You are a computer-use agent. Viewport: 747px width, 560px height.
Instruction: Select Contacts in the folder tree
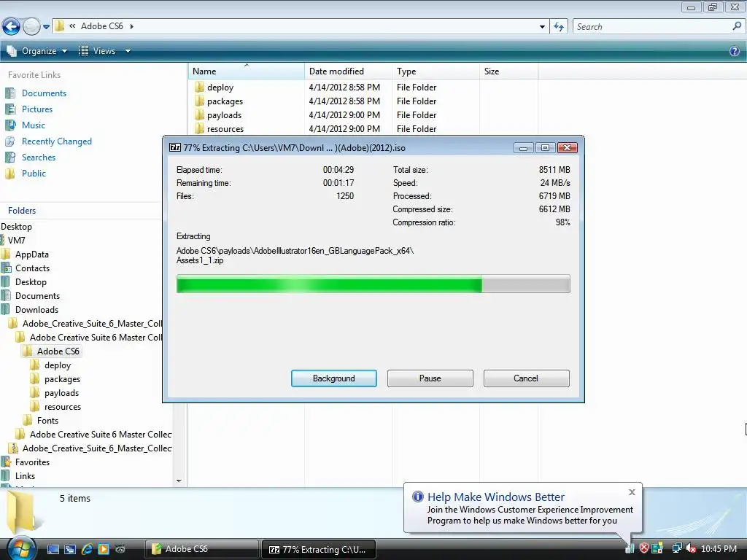click(32, 268)
